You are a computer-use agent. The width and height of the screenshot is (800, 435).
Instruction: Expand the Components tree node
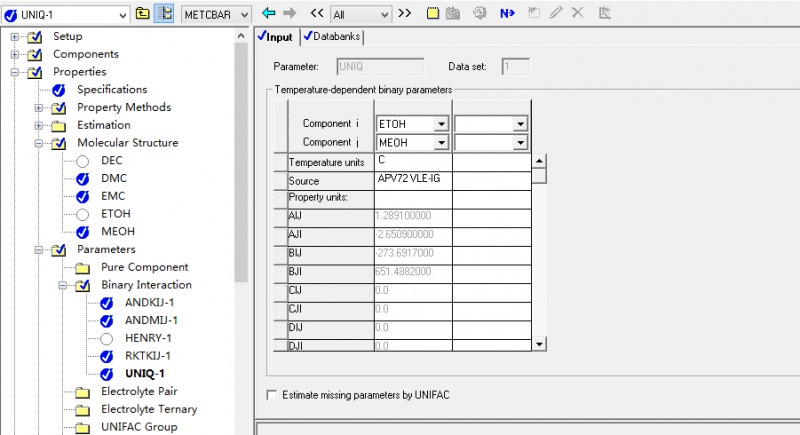click(15, 55)
